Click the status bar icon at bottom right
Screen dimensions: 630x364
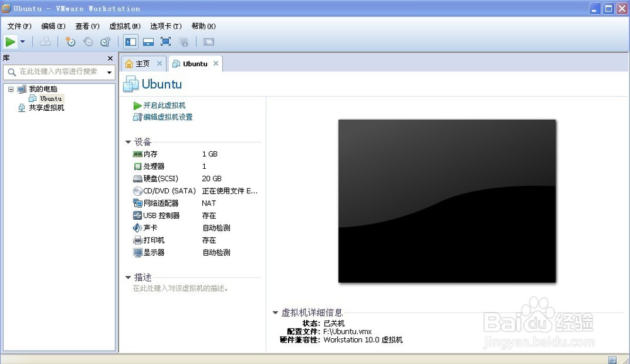[x=612, y=360]
